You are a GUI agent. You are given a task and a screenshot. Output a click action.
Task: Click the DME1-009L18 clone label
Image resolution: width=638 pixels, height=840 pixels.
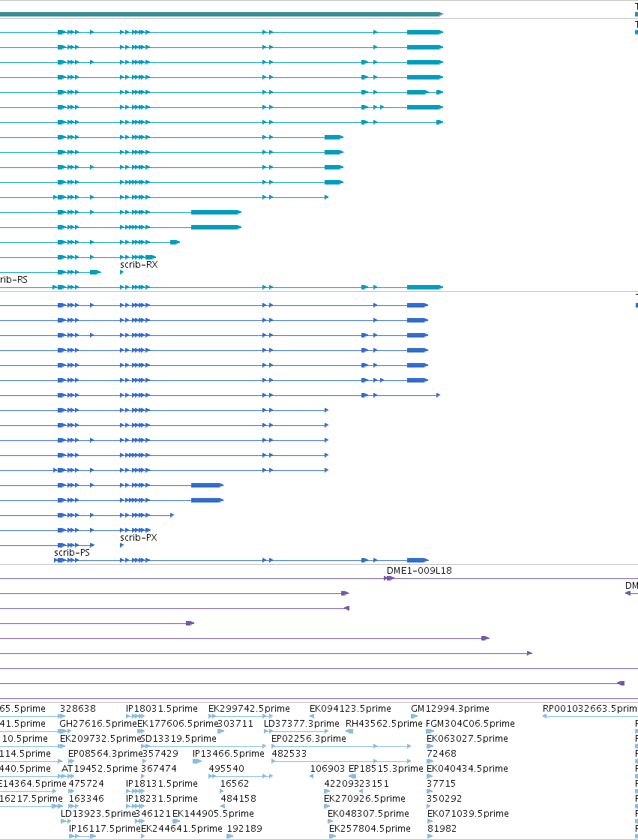(x=419, y=571)
